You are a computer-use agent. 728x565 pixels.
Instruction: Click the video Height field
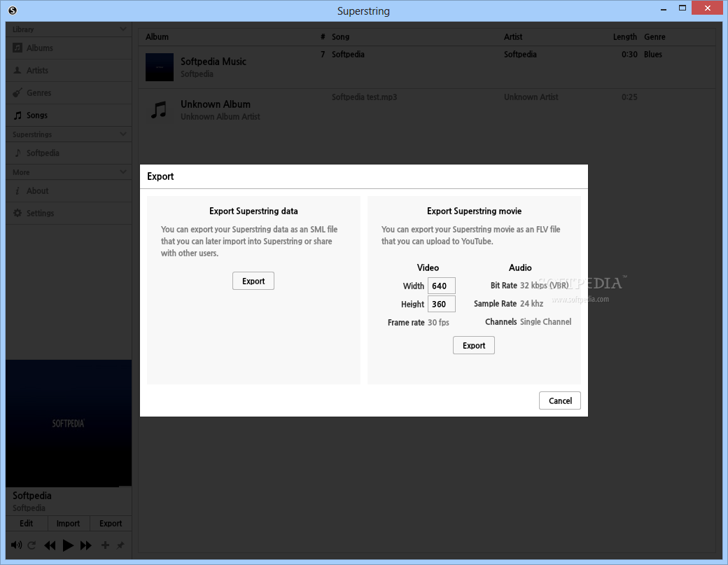pos(442,304)
